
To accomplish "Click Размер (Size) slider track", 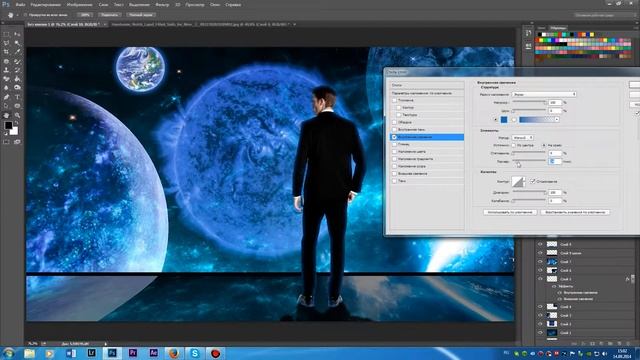I will (x=529, y=160).
